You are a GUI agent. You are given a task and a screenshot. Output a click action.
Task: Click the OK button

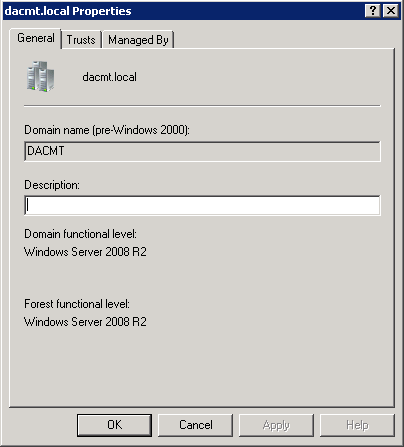pos(114,425)
